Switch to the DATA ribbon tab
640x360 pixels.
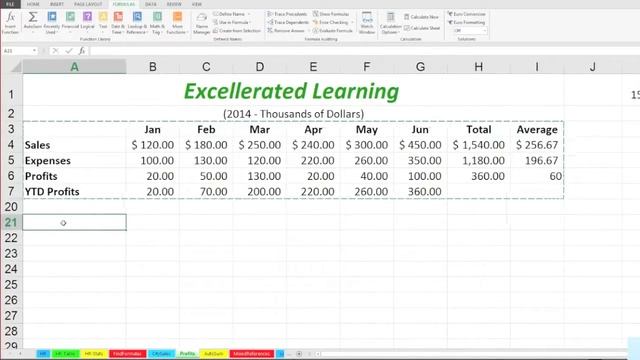tap(151, 4)
